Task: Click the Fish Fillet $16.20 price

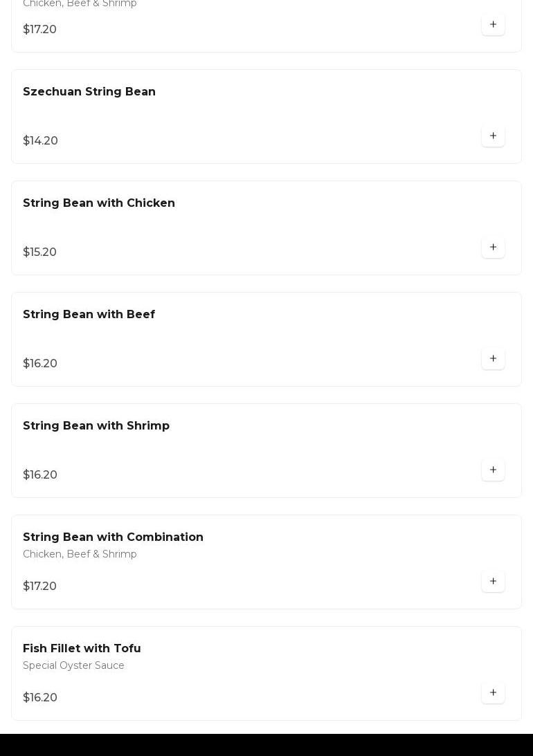Action: pos(40,698)
